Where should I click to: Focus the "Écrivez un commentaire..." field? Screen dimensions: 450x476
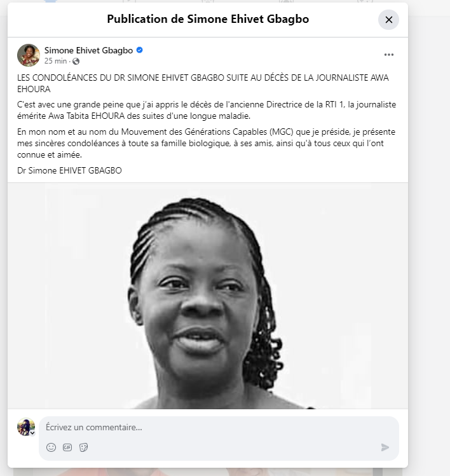coord(219,428)
